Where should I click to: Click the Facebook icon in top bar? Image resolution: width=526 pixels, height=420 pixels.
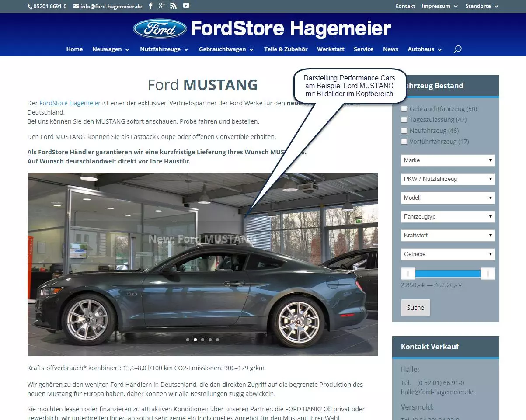[x=151, y=6]
